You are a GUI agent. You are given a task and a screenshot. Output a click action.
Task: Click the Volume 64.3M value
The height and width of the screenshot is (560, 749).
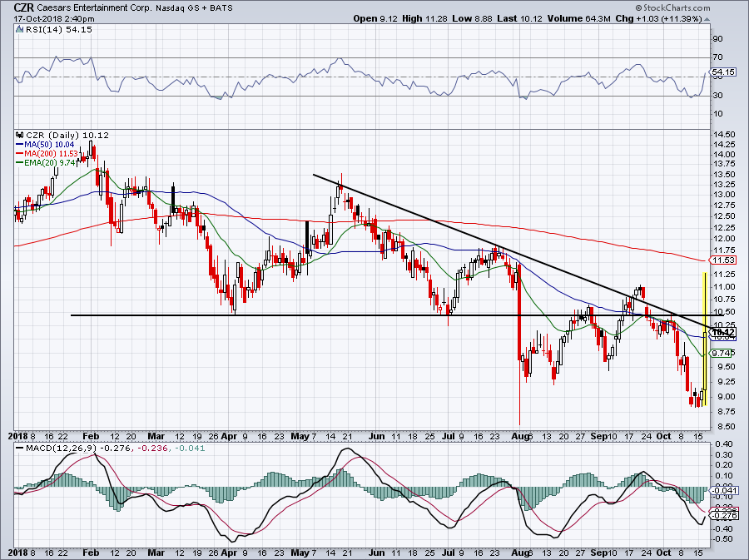579,18
